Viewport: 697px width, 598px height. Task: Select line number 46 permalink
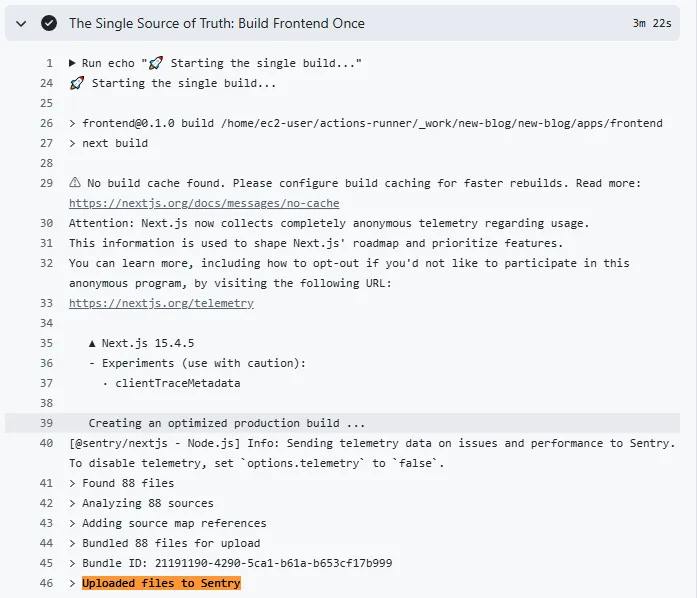[46, 583]
